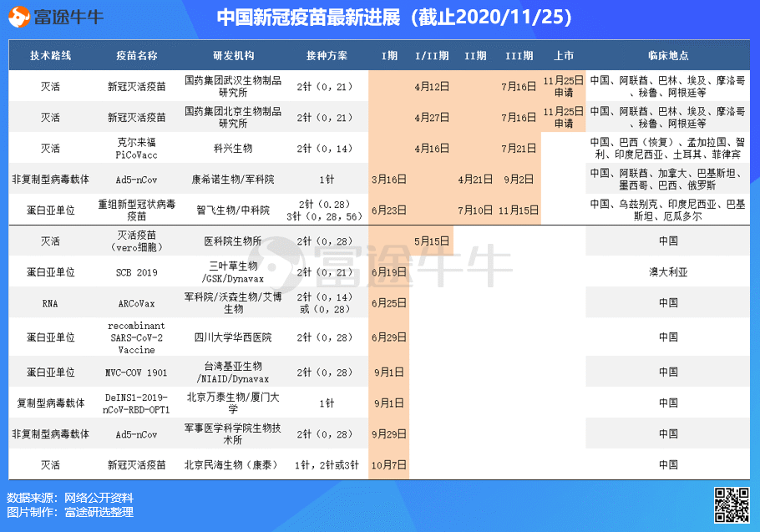This screenshot has width=760, height=532.
Task: Click the 4月16日 date cell
Action: pos(432,149)
